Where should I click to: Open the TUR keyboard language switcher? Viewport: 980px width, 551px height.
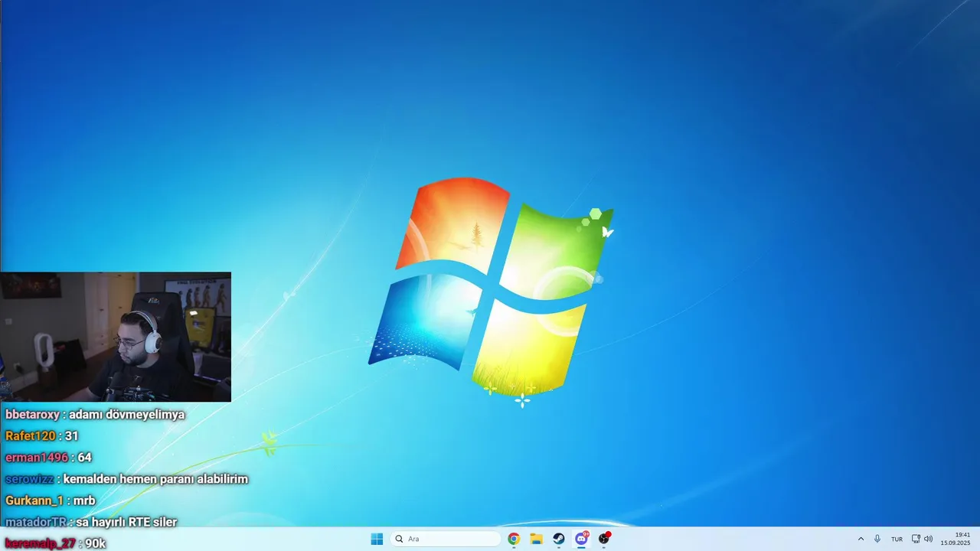(897, 539)
